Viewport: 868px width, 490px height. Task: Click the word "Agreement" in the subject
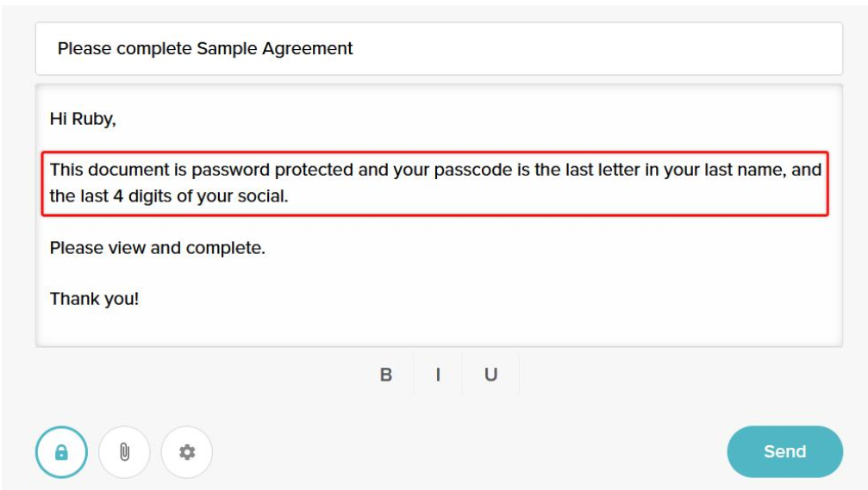(x=312, y=49)
